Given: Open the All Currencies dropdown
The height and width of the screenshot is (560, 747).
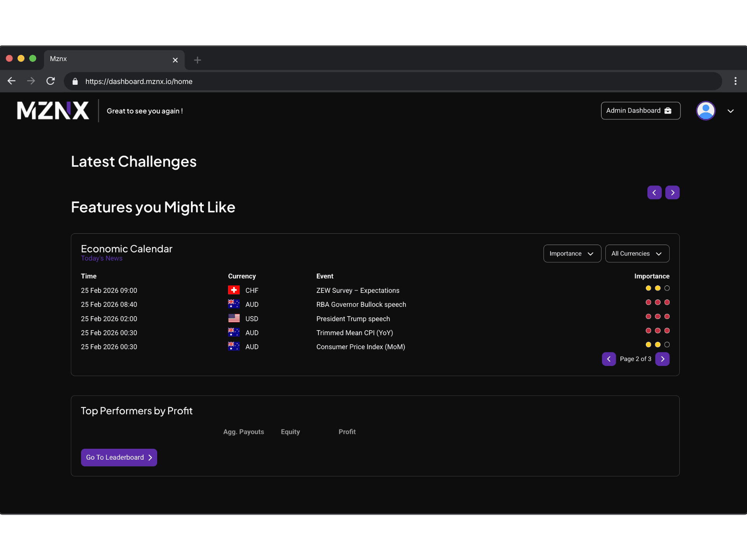Looking at the screenshot, I should point(637,254).
